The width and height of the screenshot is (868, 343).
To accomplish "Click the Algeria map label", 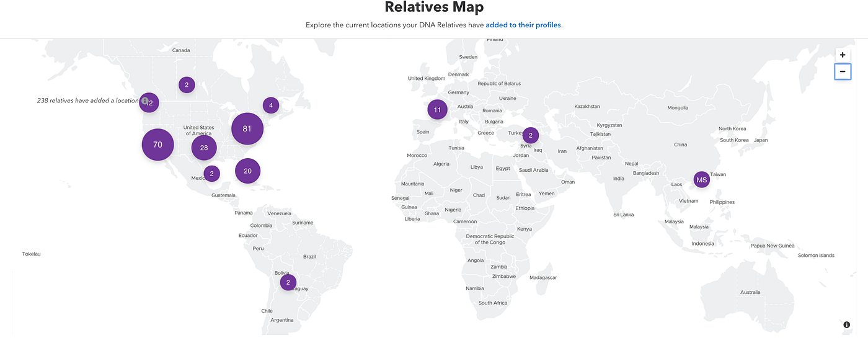I will pos(441,164).
